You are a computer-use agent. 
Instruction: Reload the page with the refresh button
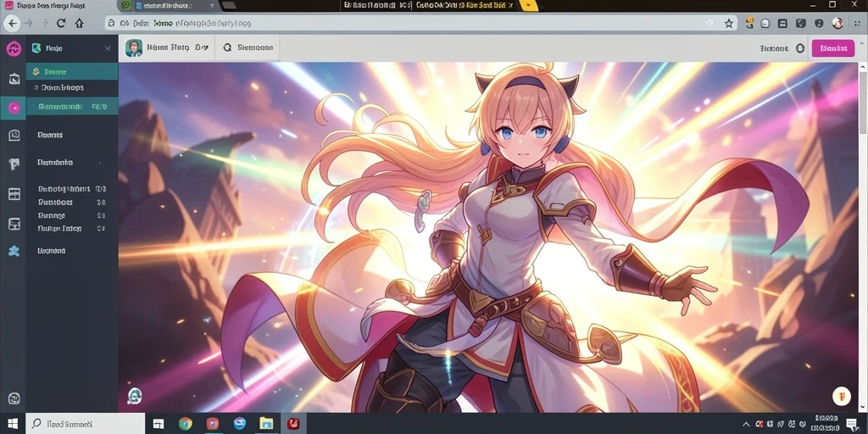point(61,23)
